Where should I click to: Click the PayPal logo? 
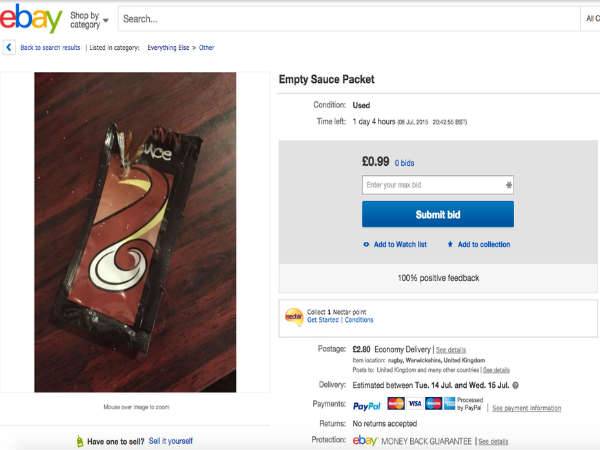pyautogui.click(x=365, y=404)
